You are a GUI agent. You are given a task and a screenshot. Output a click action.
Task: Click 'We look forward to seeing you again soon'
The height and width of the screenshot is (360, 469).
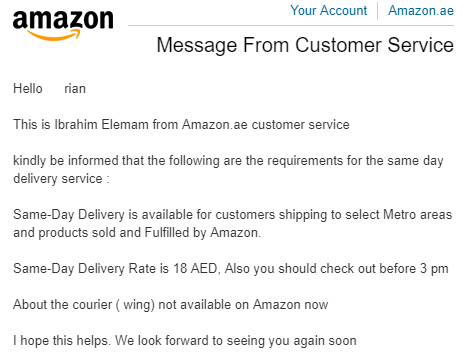(236, 341)
